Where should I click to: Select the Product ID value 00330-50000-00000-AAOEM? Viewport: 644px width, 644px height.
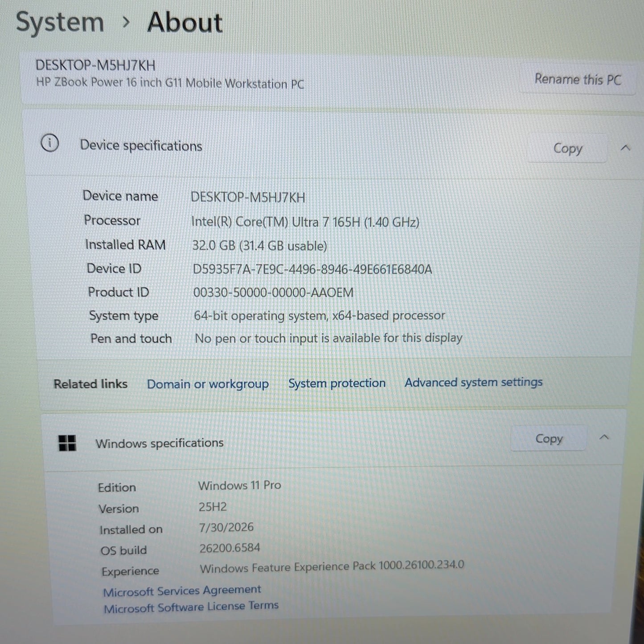(273, 292)
